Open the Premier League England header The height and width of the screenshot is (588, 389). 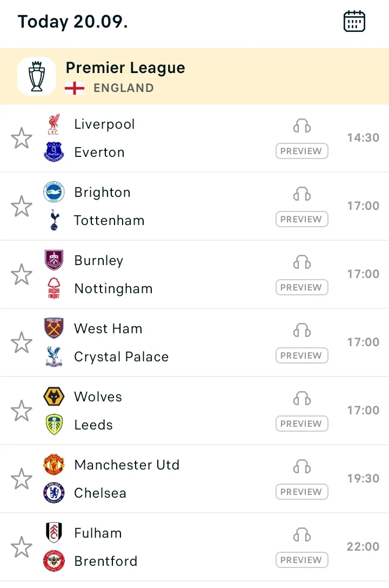[x=194, y=76]
